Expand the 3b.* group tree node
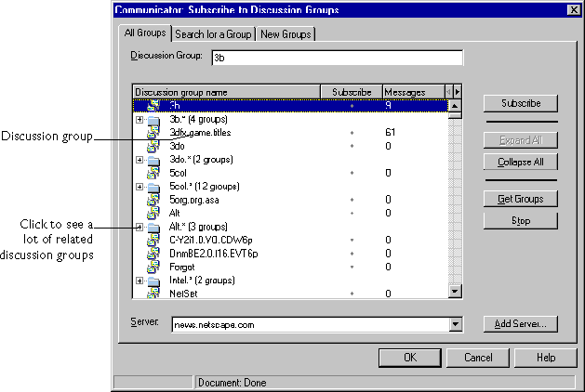Viewport: 585px width, 392px height. (140, 120)
